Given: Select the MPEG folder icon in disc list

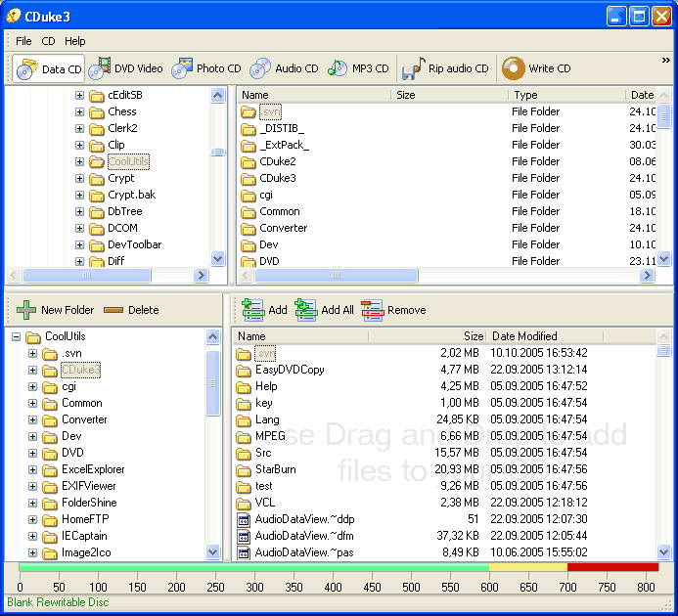Looking at the screenshot, I should click(244, 437).
